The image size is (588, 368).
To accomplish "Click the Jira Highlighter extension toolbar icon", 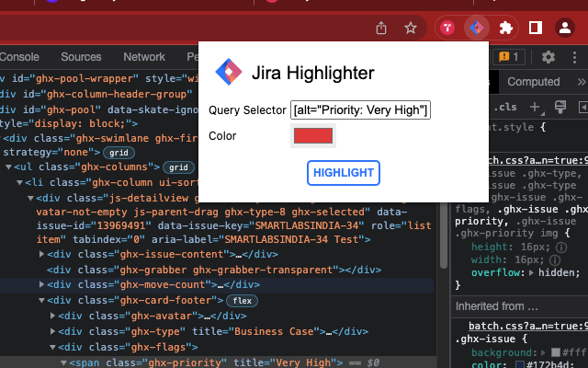I will [477, 28].
